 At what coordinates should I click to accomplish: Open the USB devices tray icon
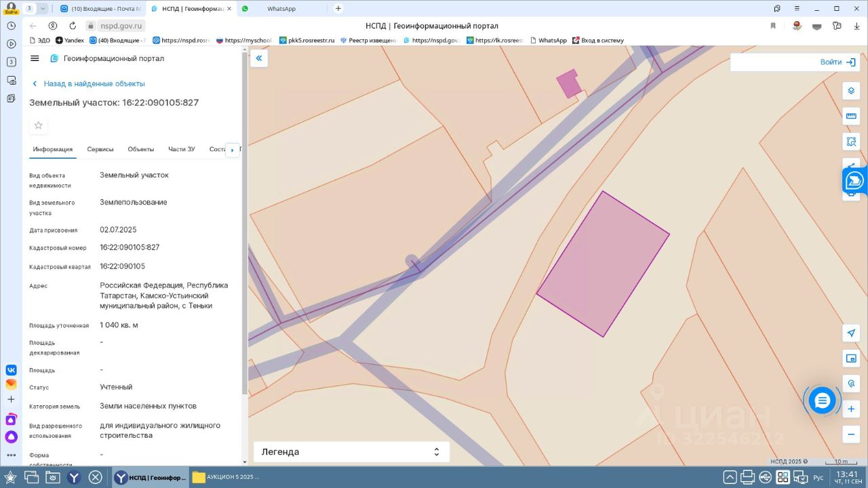tap(765, 477)
